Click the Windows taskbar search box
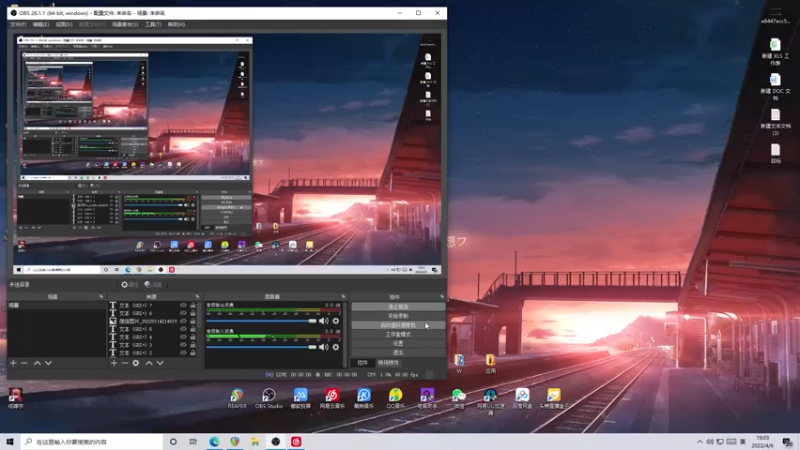This screenshot has height=450, width=800. 92,442
